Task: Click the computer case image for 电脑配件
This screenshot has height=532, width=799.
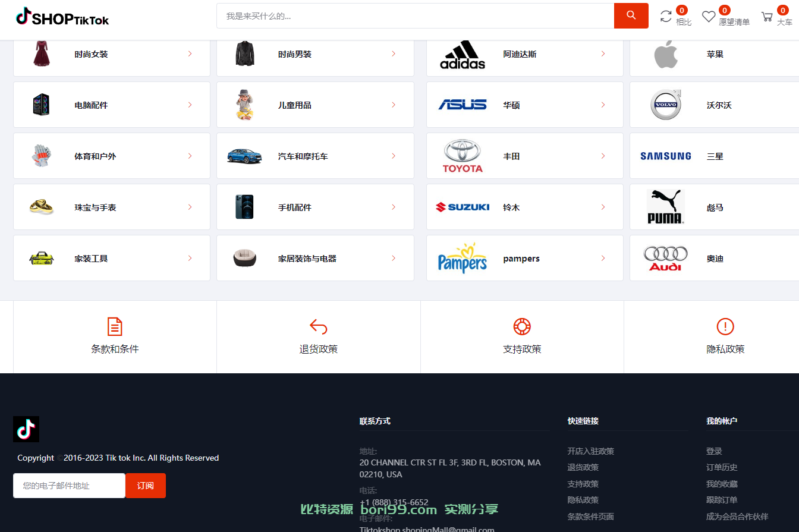Action: click(x=42, y=105)
